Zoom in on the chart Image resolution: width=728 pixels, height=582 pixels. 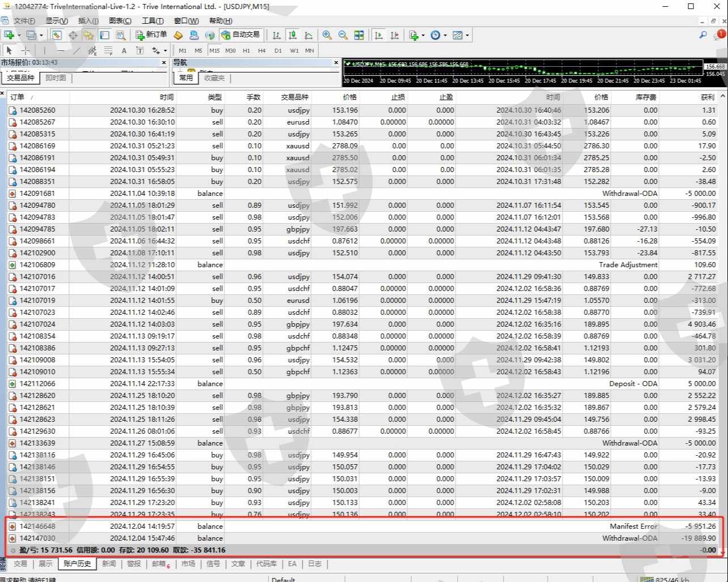click(327, 35)
